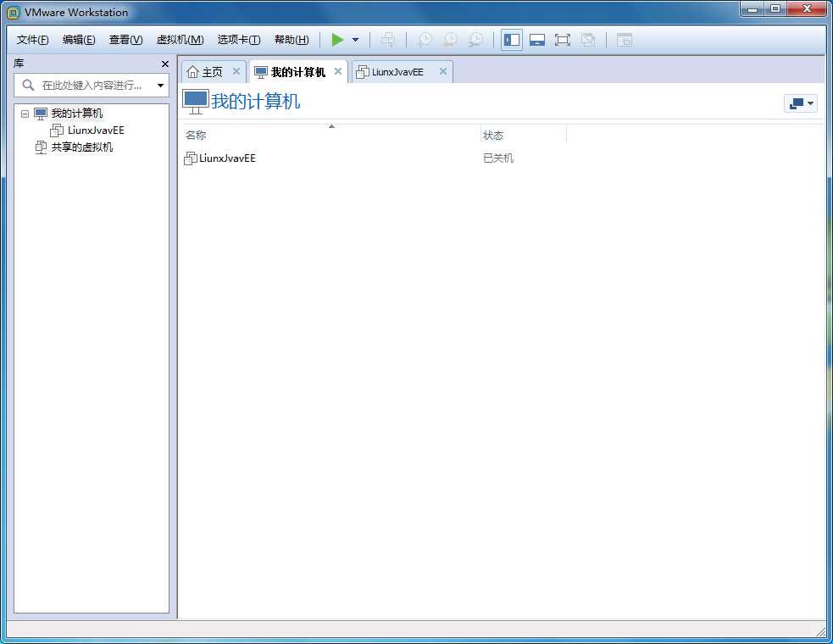
Task: Click the VMware Workstation title bar icon
Action: pos(14,12)
